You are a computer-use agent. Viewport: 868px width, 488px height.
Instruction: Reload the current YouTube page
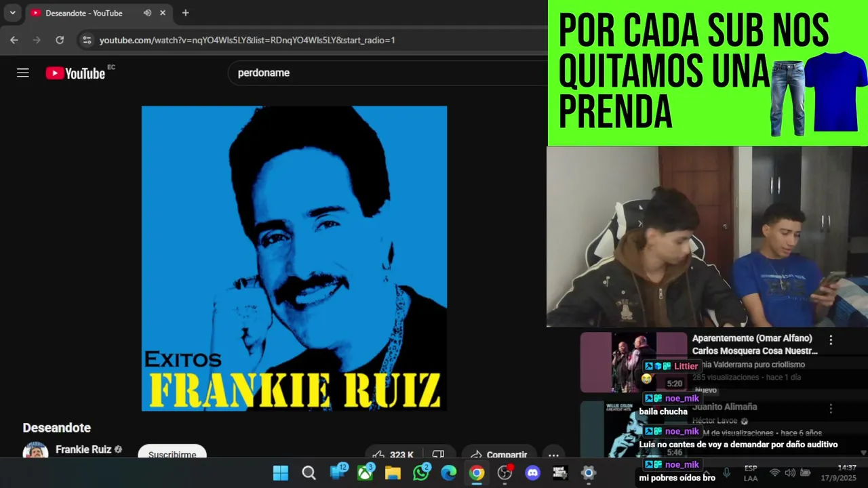pos(60,40)
